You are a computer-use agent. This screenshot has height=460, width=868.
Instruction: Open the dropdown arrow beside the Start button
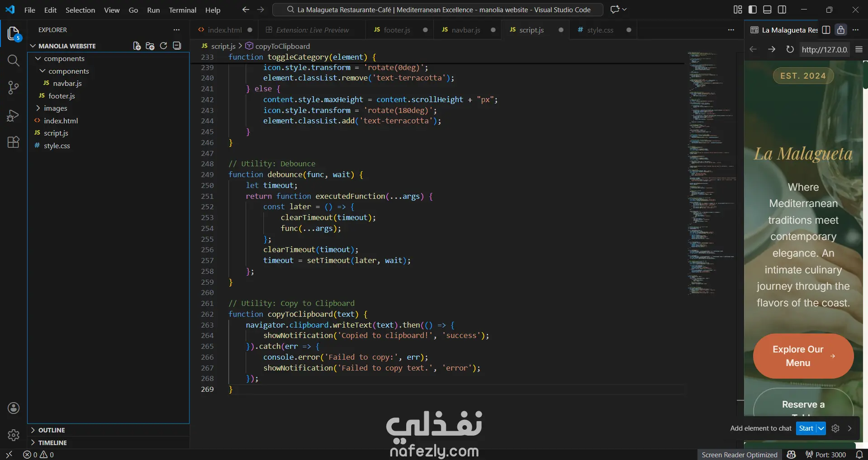(821, 428)
